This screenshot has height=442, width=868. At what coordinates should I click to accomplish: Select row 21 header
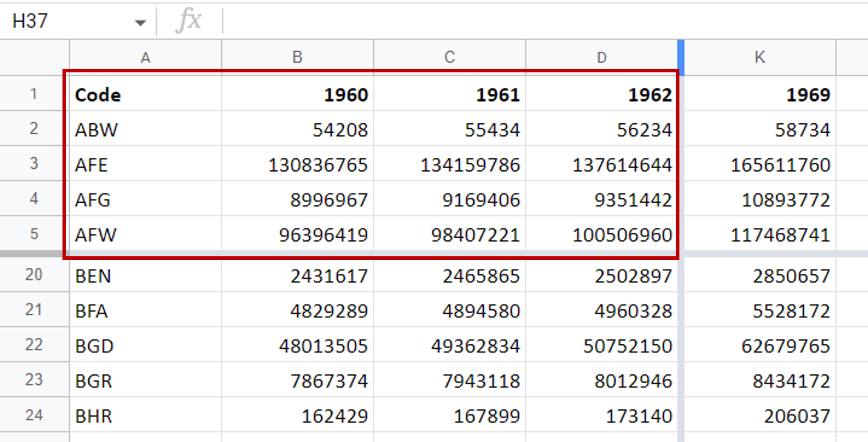(x=34, y=310)
